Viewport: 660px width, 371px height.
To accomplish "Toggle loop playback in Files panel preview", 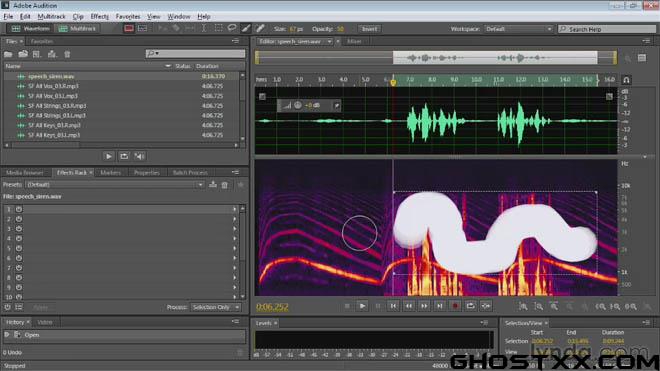I will (124, 156).
